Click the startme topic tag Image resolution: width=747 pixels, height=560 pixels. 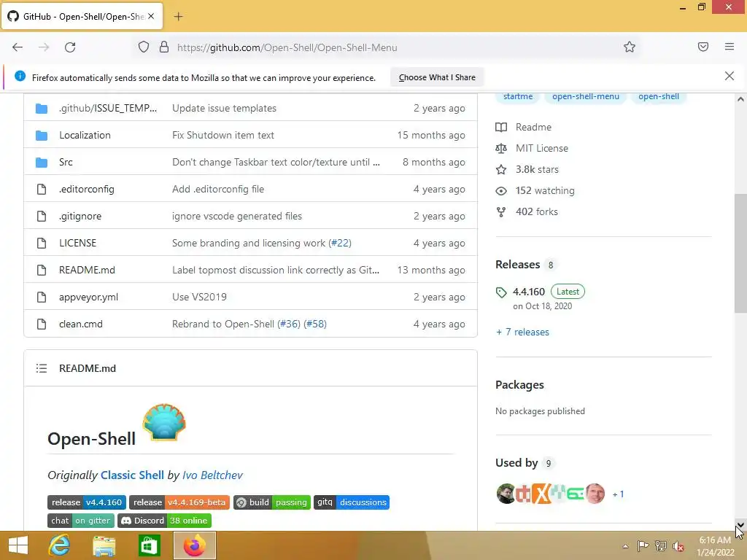pos(518,97)
